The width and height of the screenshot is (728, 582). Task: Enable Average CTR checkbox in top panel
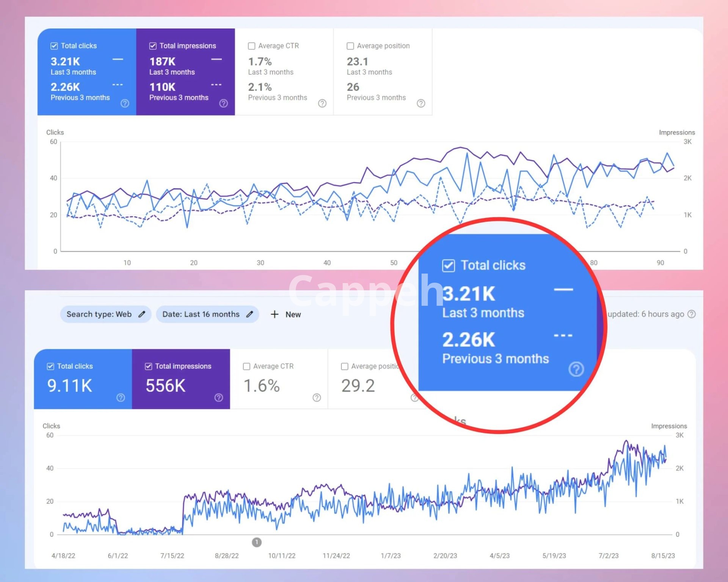(251, 46)
